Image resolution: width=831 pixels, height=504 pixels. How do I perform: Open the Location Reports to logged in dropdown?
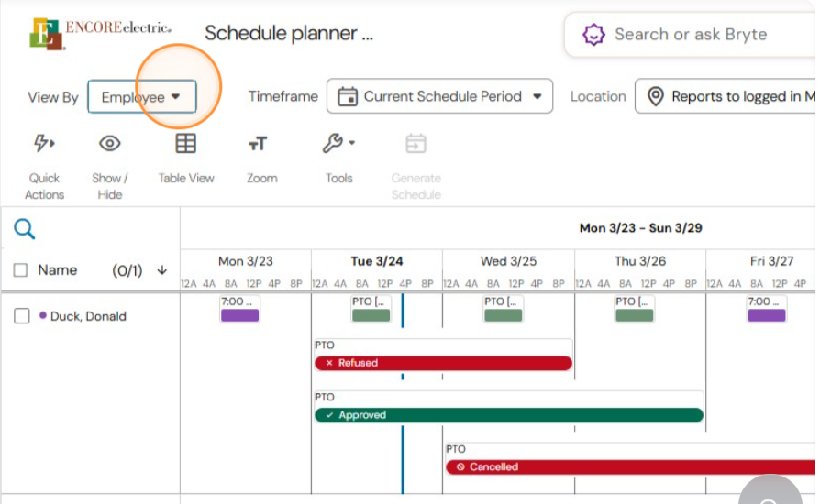pyautogui.click(x=725, y=96)
